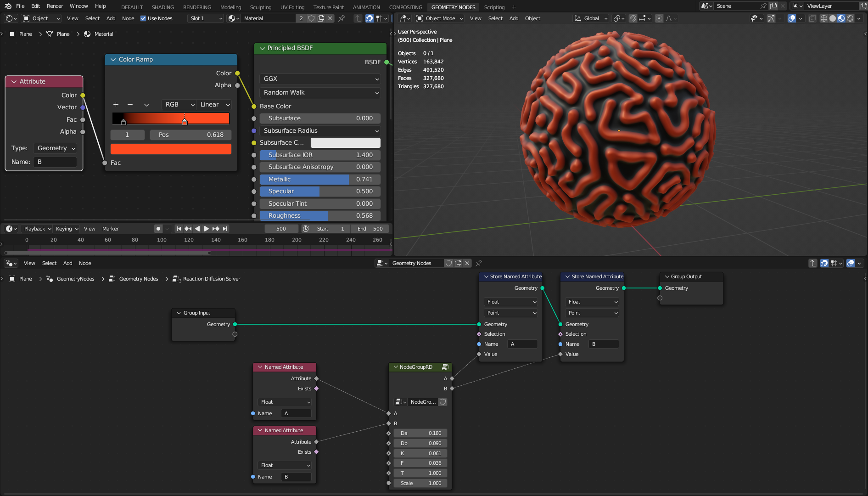Toggle snapping magnet in geometry node editor

[824, 263]
